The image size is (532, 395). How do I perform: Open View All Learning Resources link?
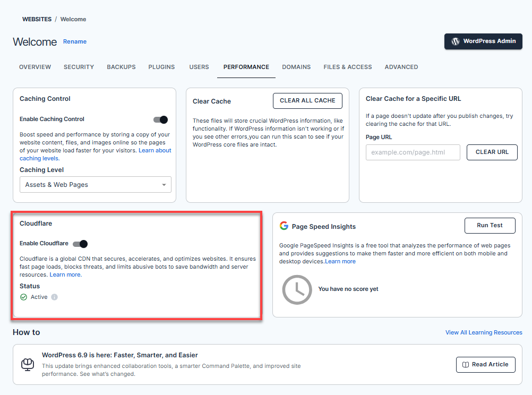(484, 332)
